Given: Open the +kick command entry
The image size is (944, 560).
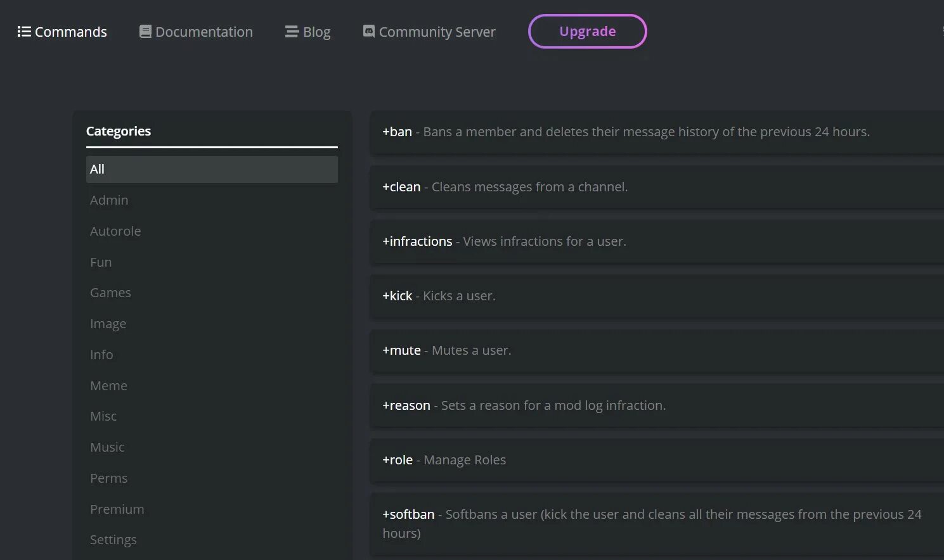Looking at the screenshot, I should click(x=657, y=296).
